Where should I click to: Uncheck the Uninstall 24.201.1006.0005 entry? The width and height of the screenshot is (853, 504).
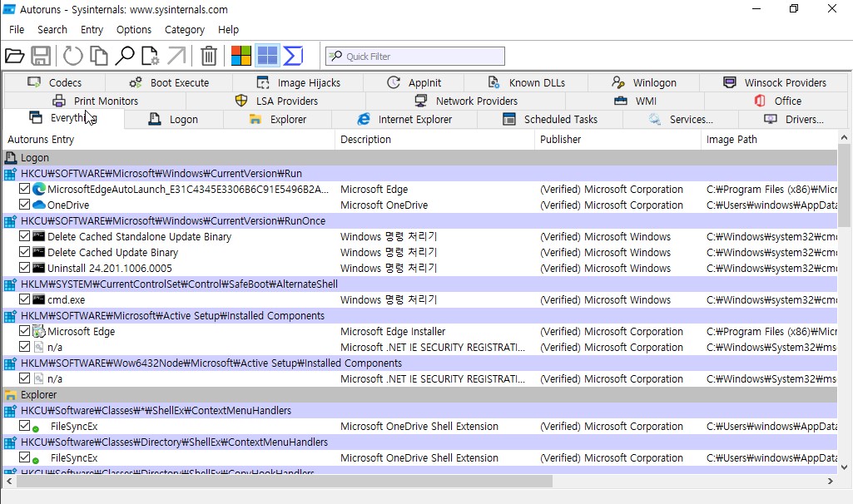tap(24, 268)
